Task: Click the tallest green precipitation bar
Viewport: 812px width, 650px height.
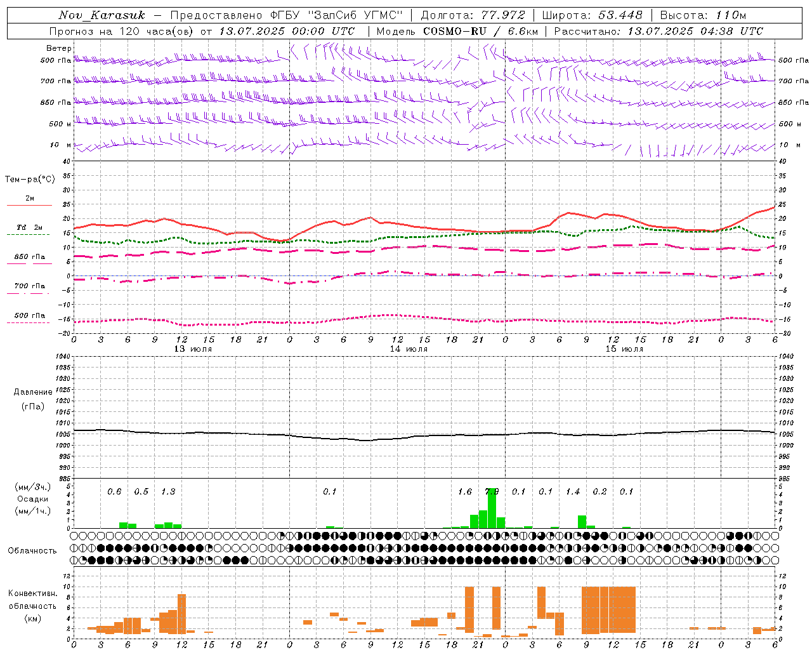Action: (x=492, y=508)
